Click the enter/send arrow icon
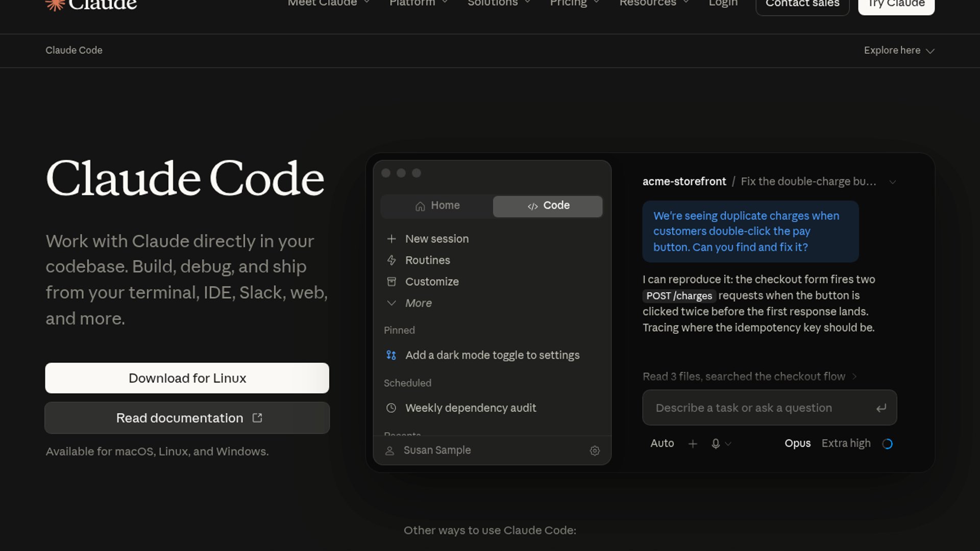This screenshot has height=551, width=980. coord(881,408)
